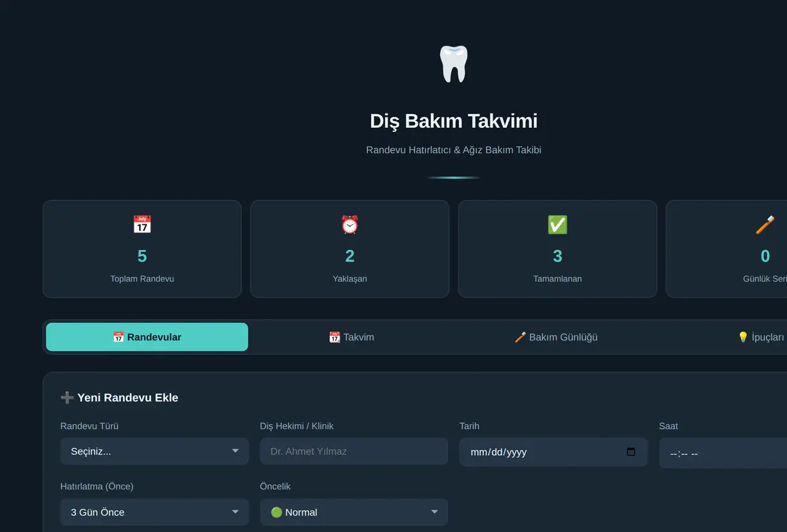787x532 pixels.
Task: Click the Toplam Randevu count 5
Action: 142,256
